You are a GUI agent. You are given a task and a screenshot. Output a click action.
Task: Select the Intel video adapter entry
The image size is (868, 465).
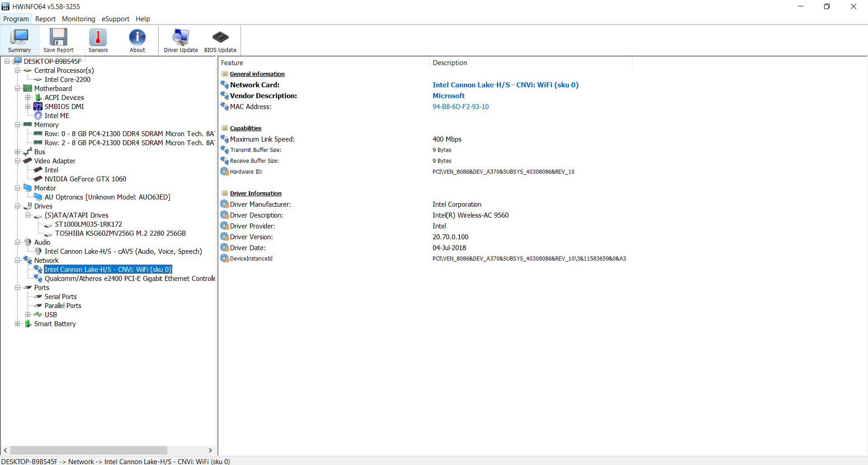(52, 170)
